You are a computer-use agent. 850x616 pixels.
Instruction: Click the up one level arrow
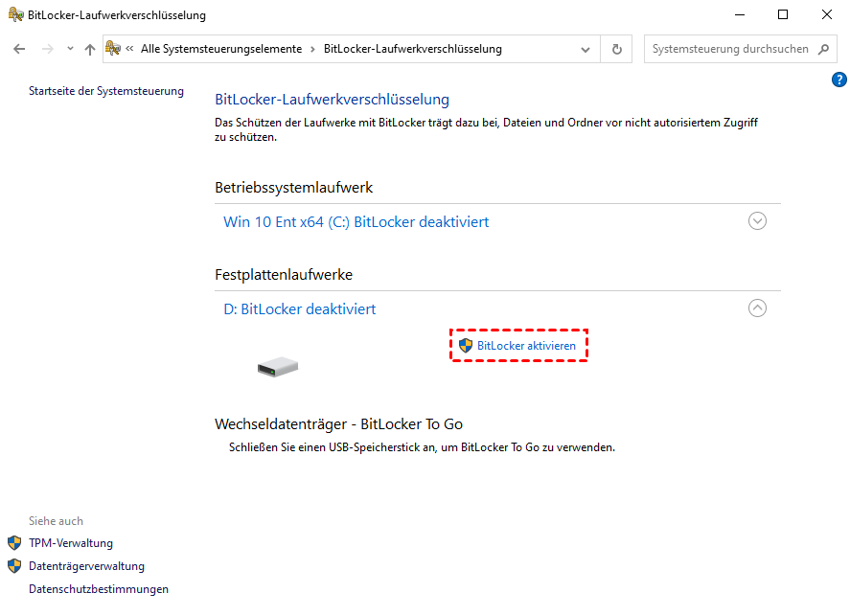pos(90,49)
